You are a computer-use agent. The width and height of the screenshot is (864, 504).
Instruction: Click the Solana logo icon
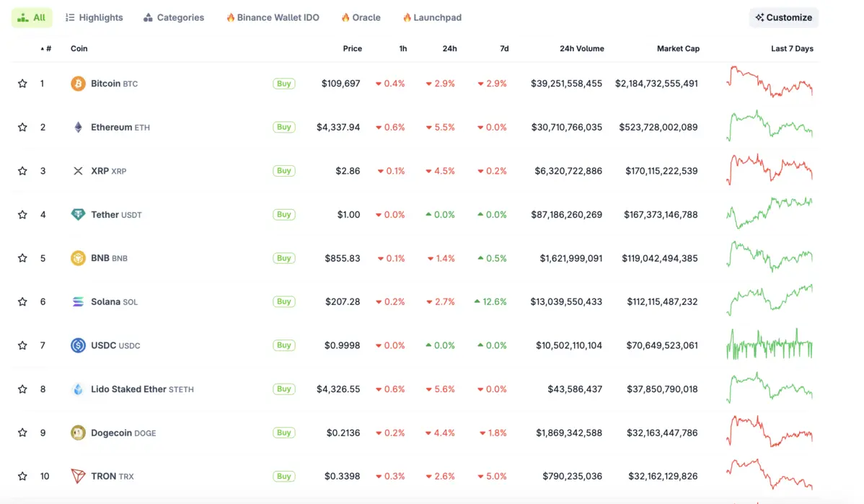pyautogui.click(x=78, y=302)
